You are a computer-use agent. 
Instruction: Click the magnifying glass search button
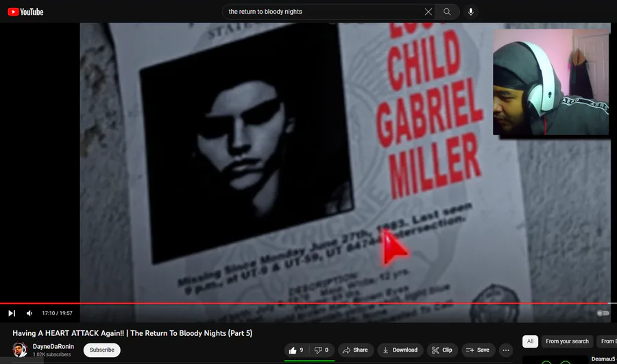(447, 12)
